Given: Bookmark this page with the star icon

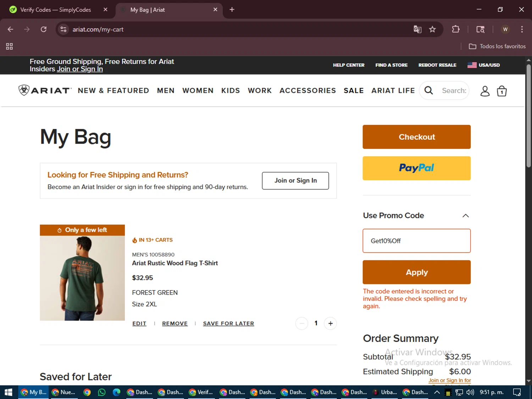Looking at the screenshot, I should pyautogui.click(x=432, y=29).
